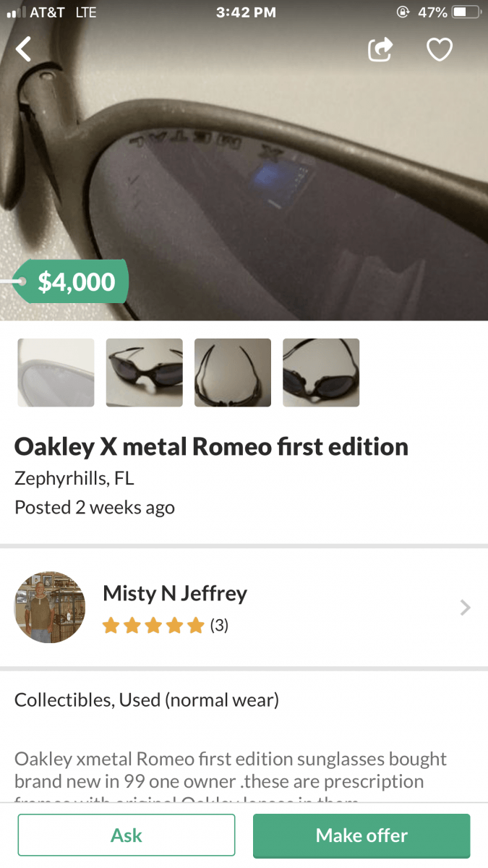This screenshot has width=488, height=868.
Task: Tap the five-star seller rating
Action: click(x=153, y=626)
